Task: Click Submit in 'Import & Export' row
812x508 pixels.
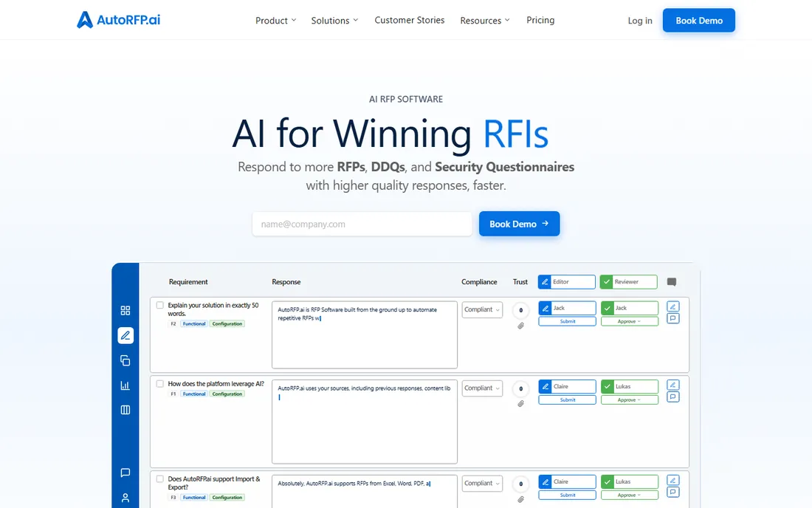Action: tap(567, 495)
